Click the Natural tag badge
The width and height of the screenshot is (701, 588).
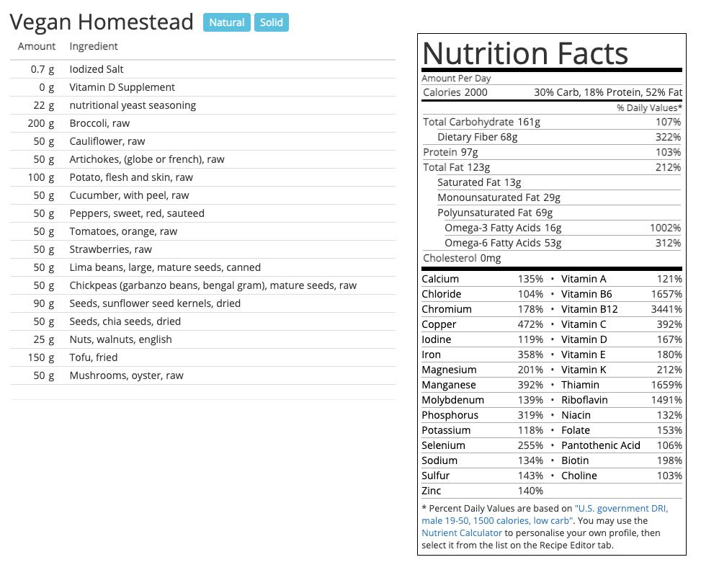(x=227, y=22)
